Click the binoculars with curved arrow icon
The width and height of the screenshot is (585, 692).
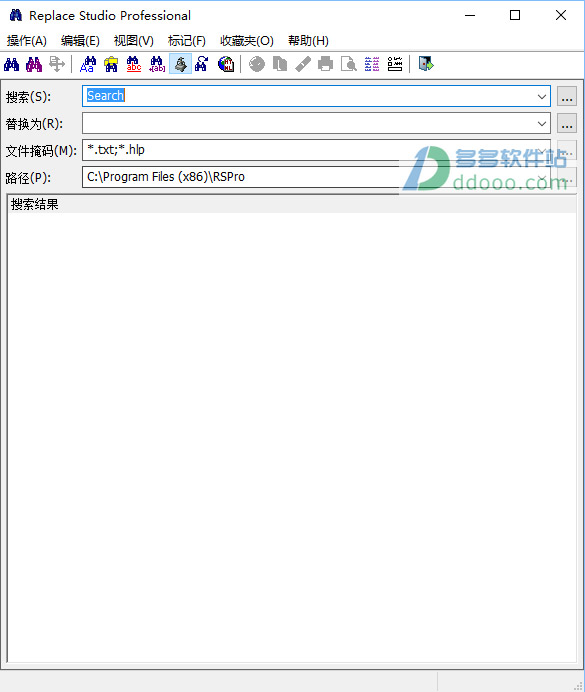pyautogui.click(x=202, y=64)
